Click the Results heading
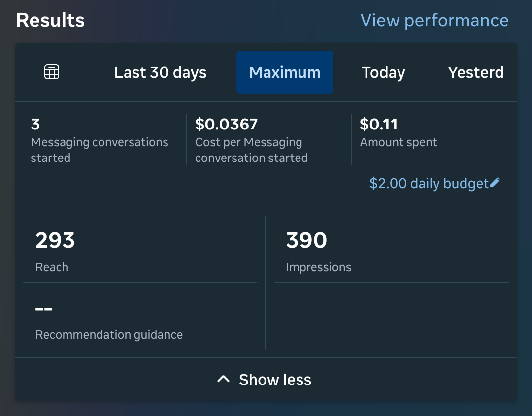Viewport: 532px width, 416px height. click(50, 20)
